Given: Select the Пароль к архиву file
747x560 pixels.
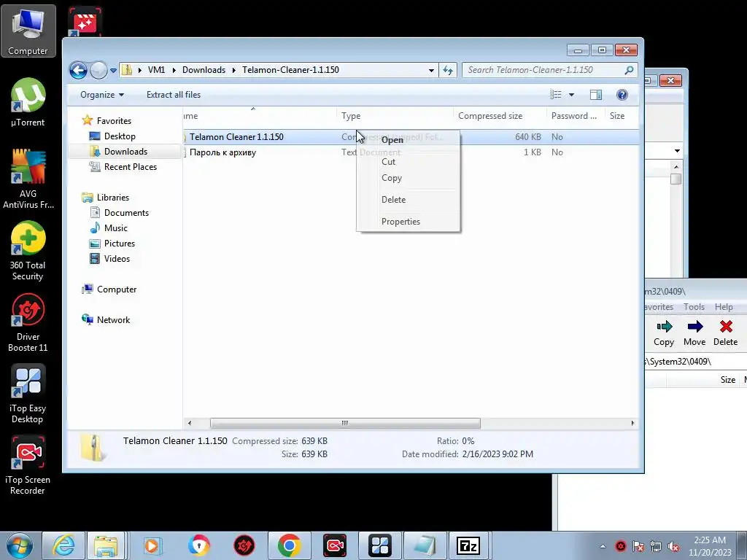Looking at the screenshot, I should pyautogui.click(x=222, y=152).
